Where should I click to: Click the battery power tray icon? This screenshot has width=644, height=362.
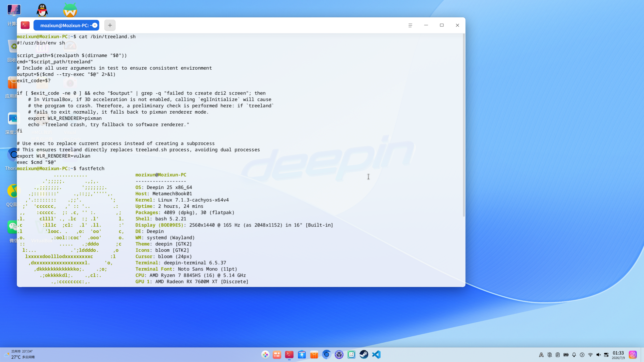click(x=566, y=355)
